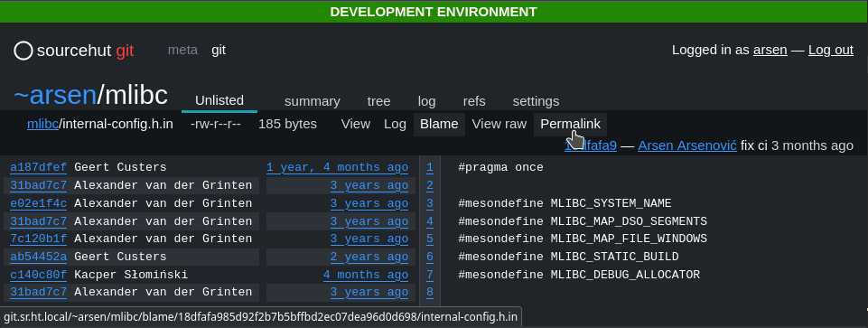Jump to line number 7
Image resolution: width=868 pixels, height=328 pixels.
(430, 275)
